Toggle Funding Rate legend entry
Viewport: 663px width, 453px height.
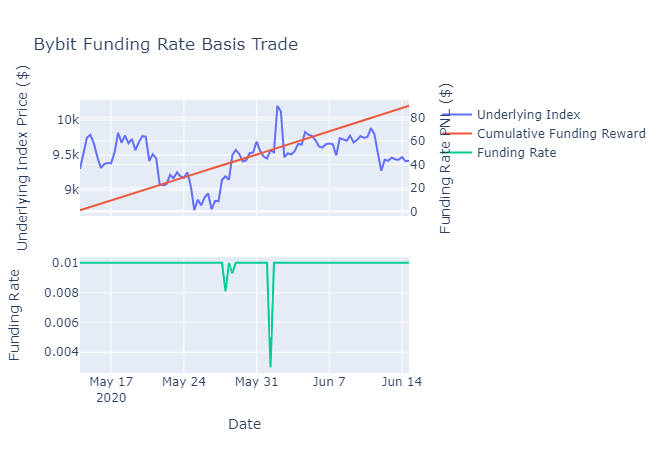pyautogui.click(x=517, y=153)
